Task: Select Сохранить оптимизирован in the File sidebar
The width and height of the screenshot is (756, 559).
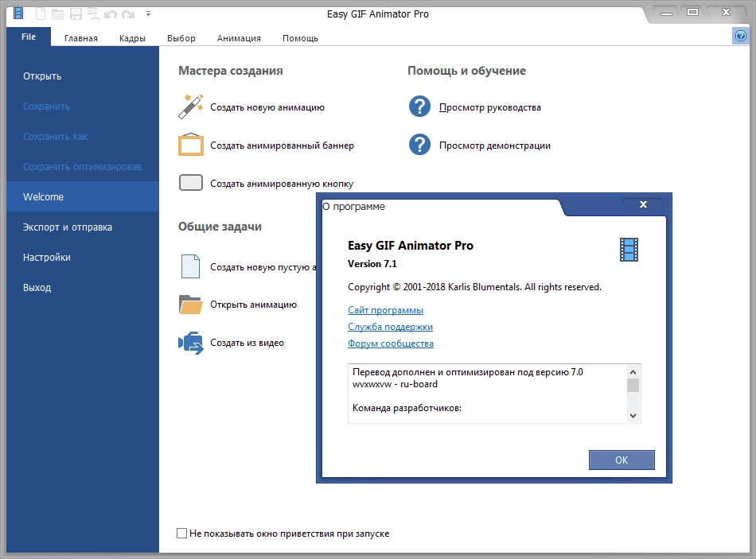Action: coord(83,167)
